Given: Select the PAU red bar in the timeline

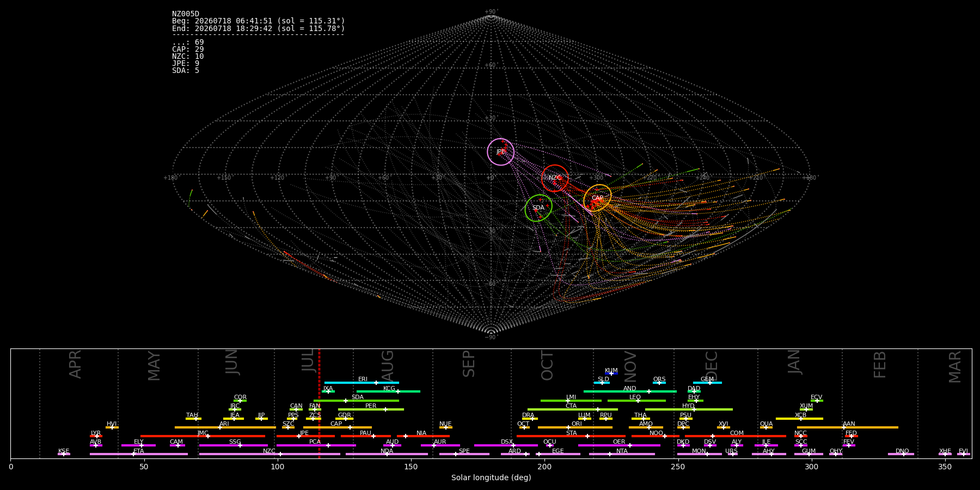Looking at the screenshot, I should (x=366, y=436).
